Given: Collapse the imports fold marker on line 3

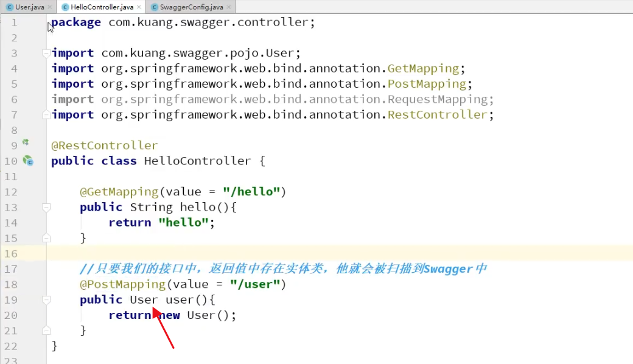Looking at the screenshot, I should (x=46, y=53).
